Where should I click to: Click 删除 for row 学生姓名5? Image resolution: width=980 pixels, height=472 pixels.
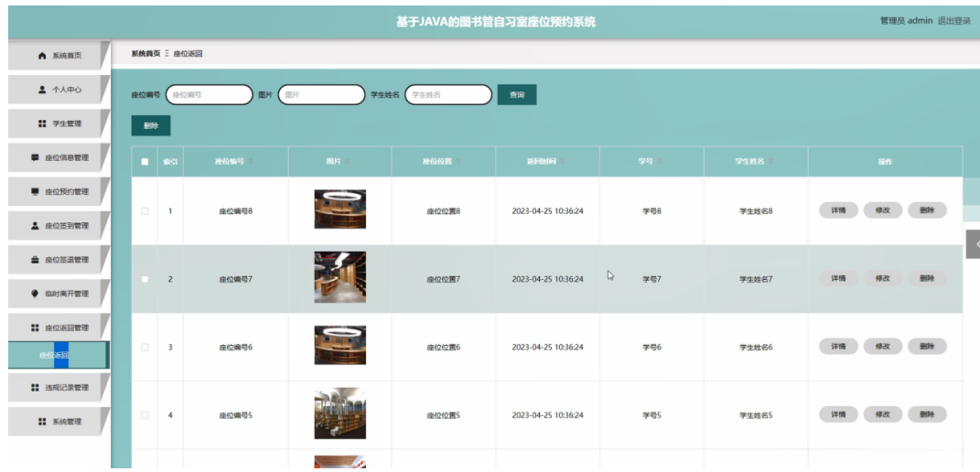[927, 414]
